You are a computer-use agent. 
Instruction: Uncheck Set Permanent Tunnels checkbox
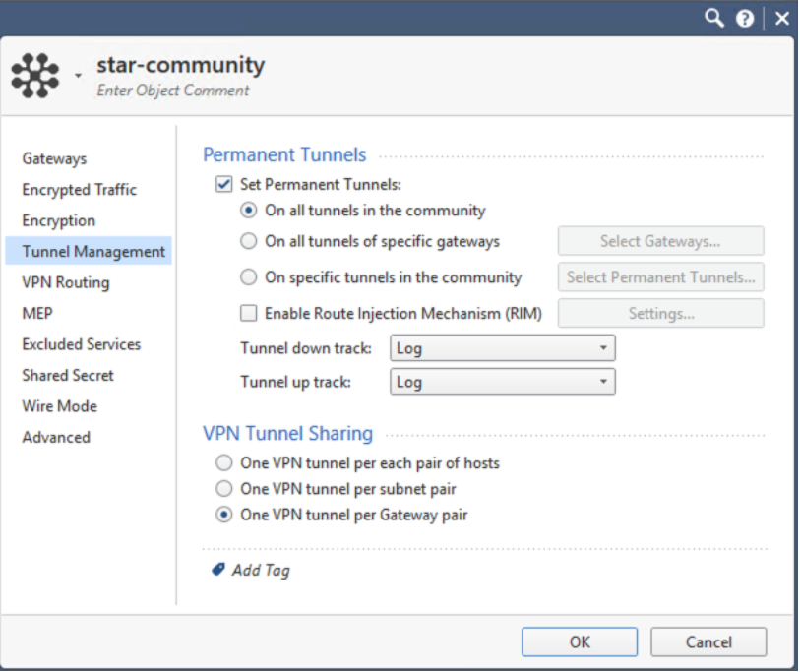pyautogui.click(x=223, y=184)
